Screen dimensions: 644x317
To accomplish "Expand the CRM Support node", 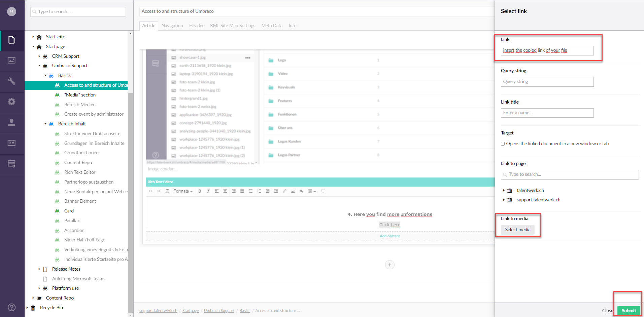I will click(39, 56).
